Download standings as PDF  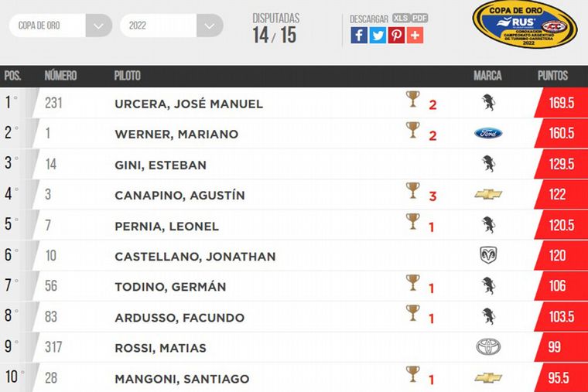pyautogui.click(x=420, y=18)
